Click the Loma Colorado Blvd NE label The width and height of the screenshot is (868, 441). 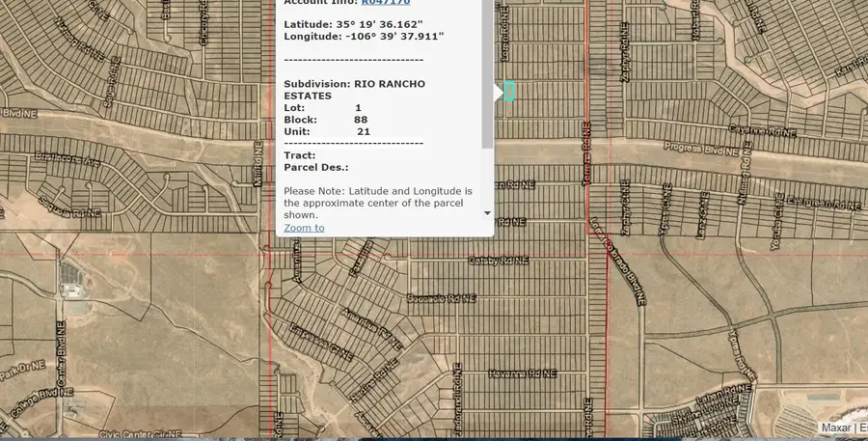(x=618, y=262)
